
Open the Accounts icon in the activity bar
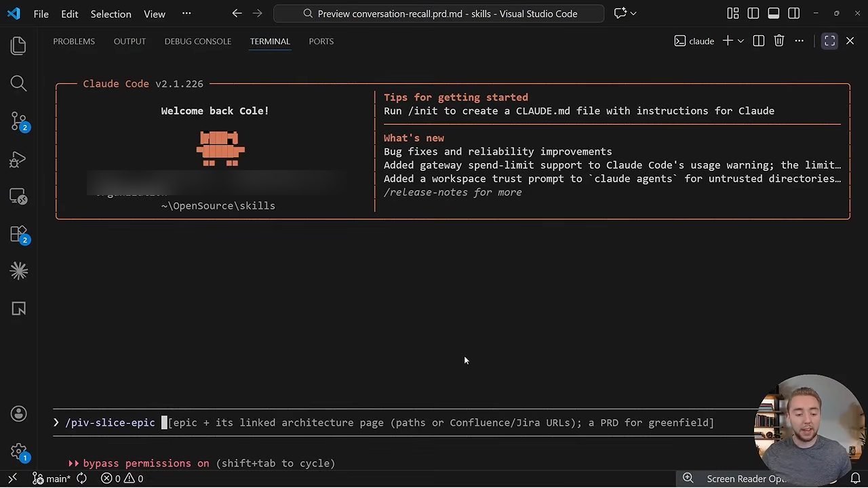tap(18, 413)
